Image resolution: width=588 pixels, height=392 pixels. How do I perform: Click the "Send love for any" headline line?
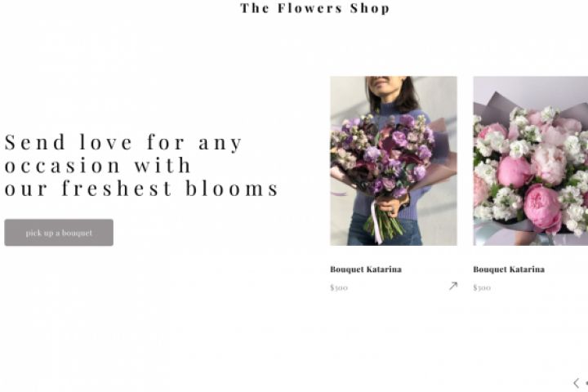[123, 142]
